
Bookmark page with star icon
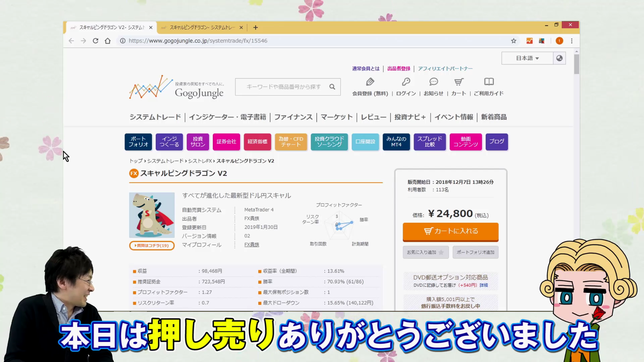[514, 41]
